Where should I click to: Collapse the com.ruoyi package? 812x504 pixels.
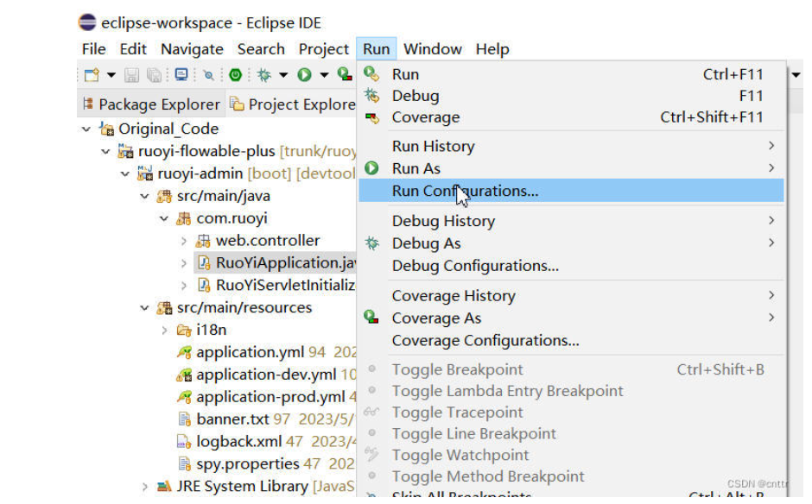click(x=163, y=219)
